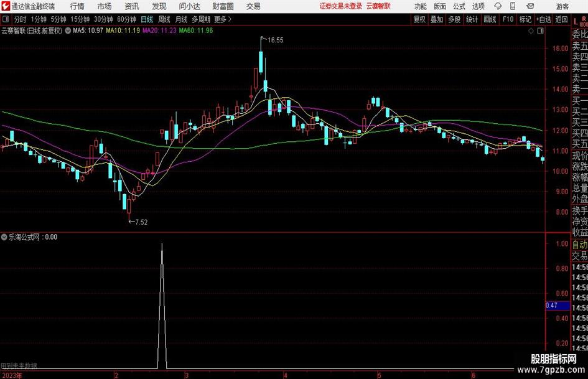588x379 pixels.
Task: Click the 云赛智联 stock name in title bar
Action: pos(378,6)
